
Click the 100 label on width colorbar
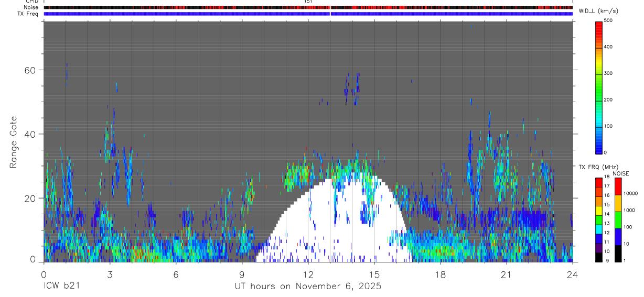(609, 126)
